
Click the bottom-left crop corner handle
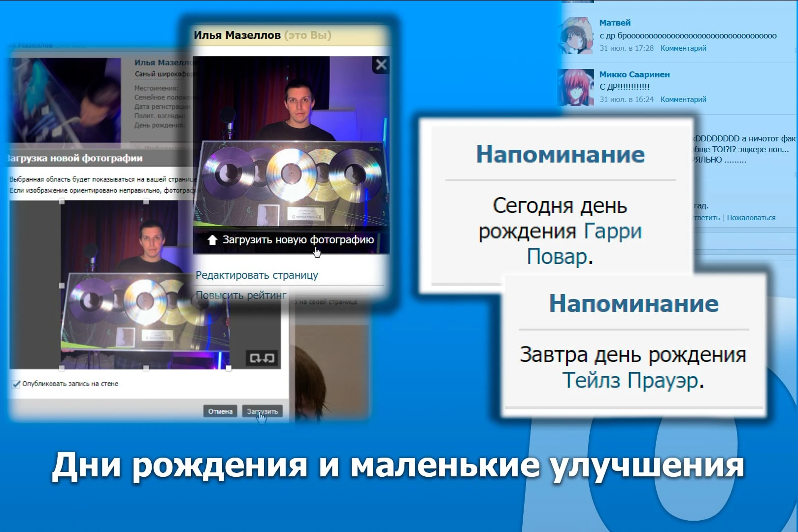[61, 367]
